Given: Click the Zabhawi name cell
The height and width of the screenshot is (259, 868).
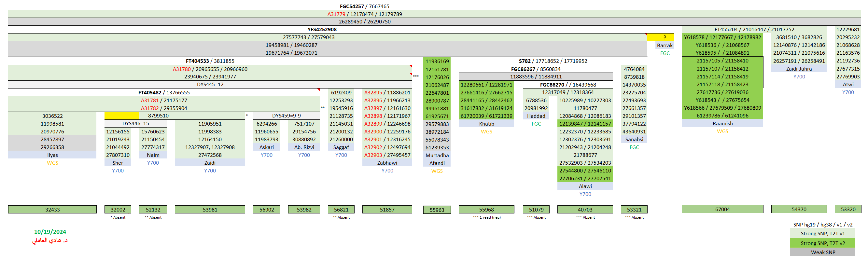Looking at the screenshot, I should [x=387, y=163].
